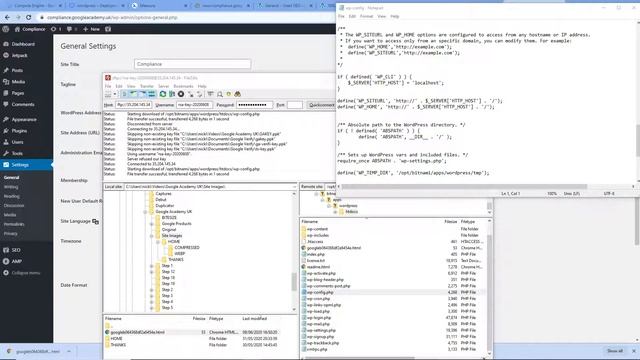Open FileZilla directory listing filters icon
Screen dimensions: 640x360
(210, 94)
